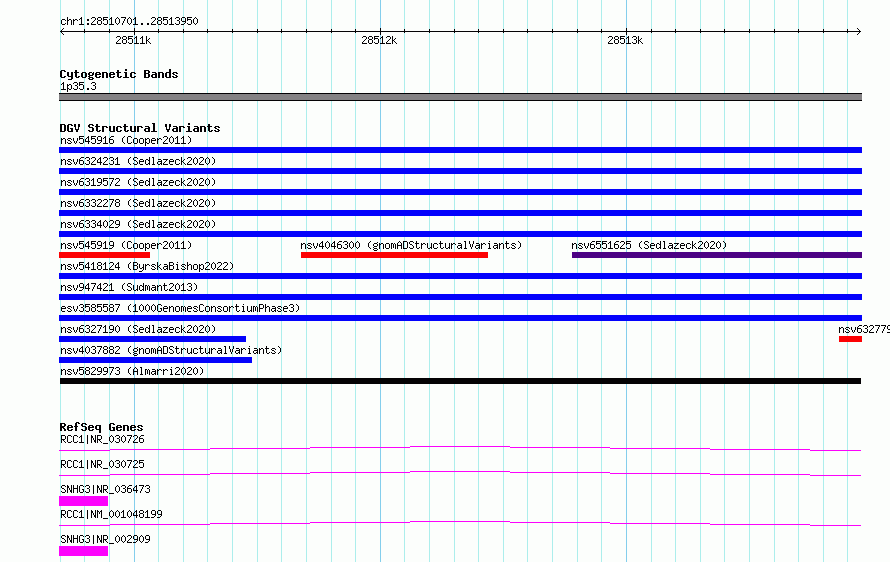Click the chr1:28510701..28513950 region label
The height and width of the screenshot is (562, 890).
pos(129,21)
